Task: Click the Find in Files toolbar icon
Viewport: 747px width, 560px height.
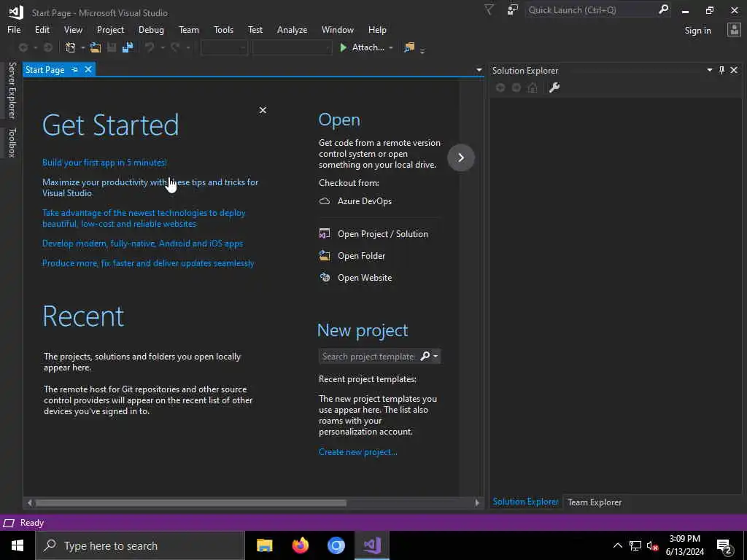Action: 409,47
